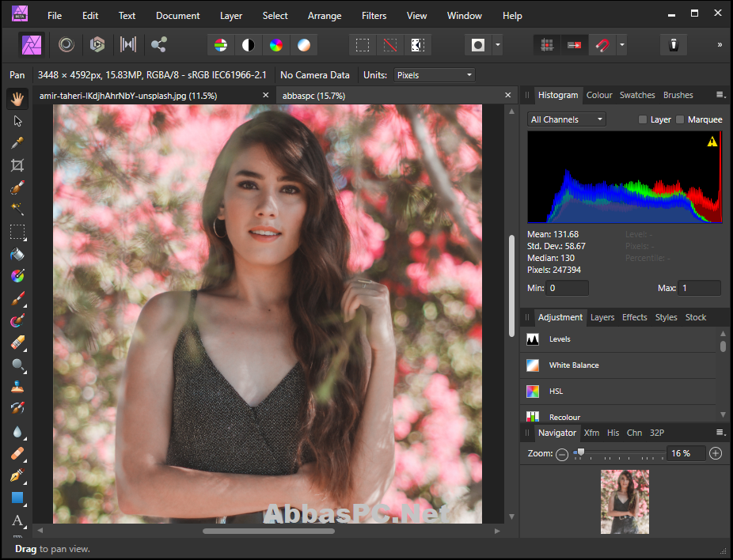This screenshot has width=733, height=560.
Task: Open the Filters menu
Action: (x=374, y=15)
